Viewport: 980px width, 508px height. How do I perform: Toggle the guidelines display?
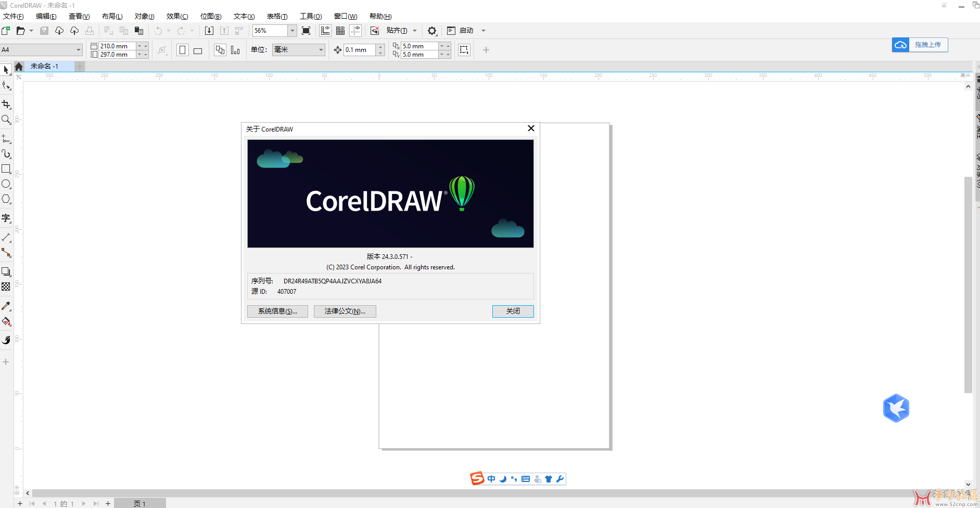point(355,31)
